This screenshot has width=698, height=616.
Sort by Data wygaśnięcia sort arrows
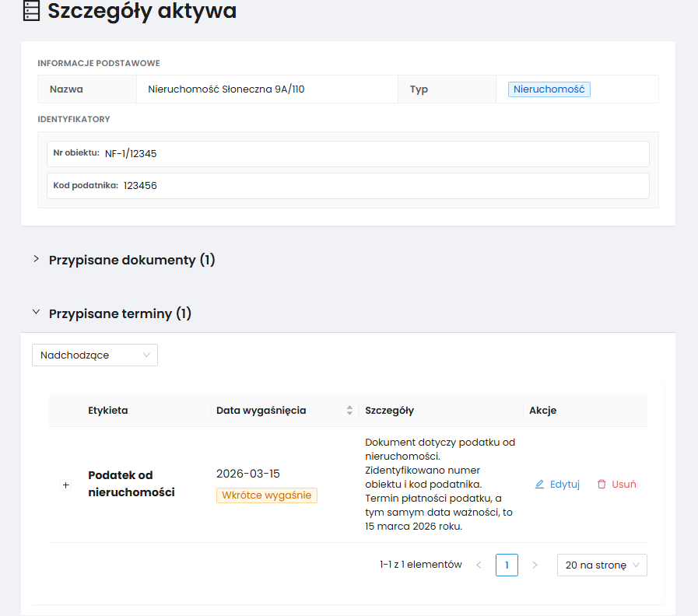[349, 411]
